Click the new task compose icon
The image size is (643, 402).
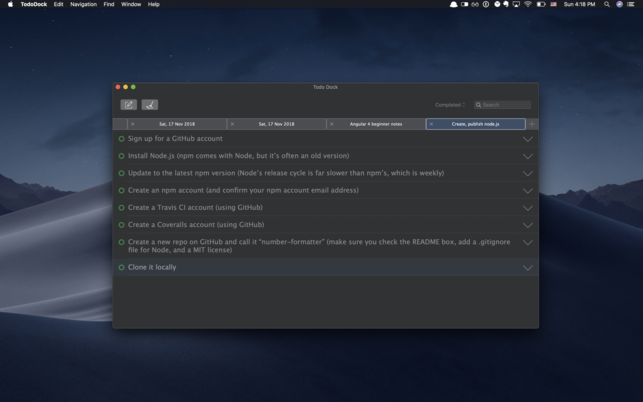click(128, 105)
